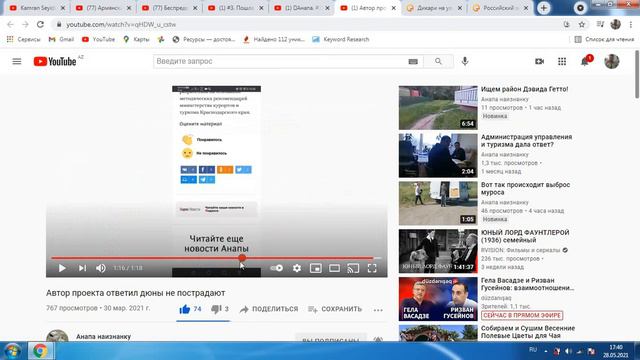Reload the page

40,24
